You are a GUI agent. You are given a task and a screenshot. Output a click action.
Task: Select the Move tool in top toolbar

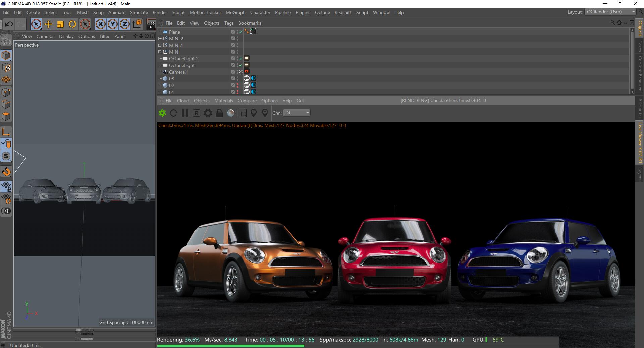click(48, 24)
